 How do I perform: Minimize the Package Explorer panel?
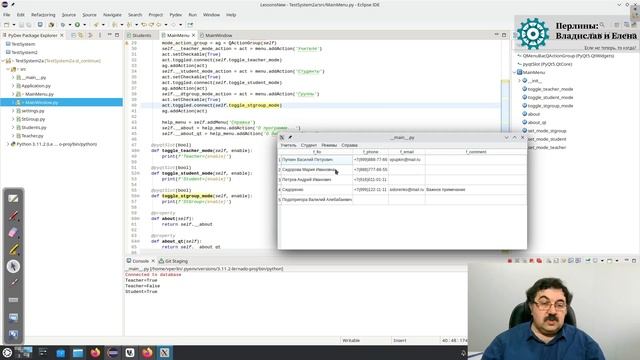click(x=109, y=35)
